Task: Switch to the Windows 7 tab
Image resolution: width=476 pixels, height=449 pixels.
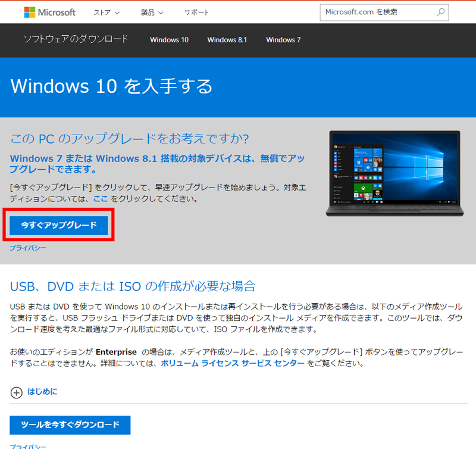Action: (x=283, y=40)
